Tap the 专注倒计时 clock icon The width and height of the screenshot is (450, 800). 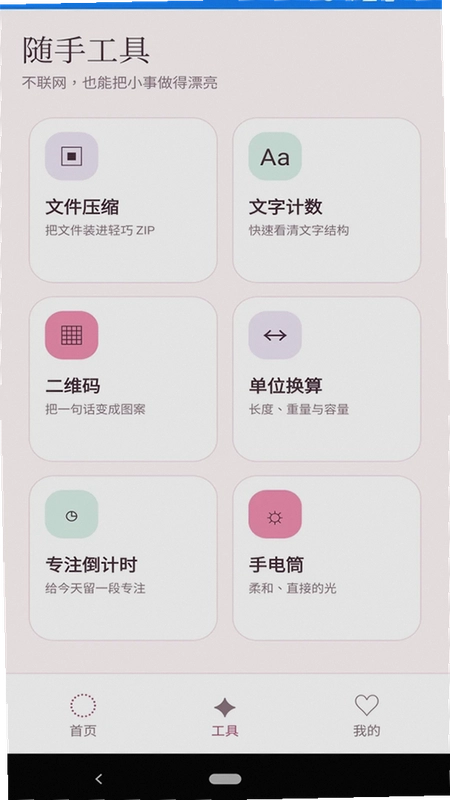pos(71,514)
